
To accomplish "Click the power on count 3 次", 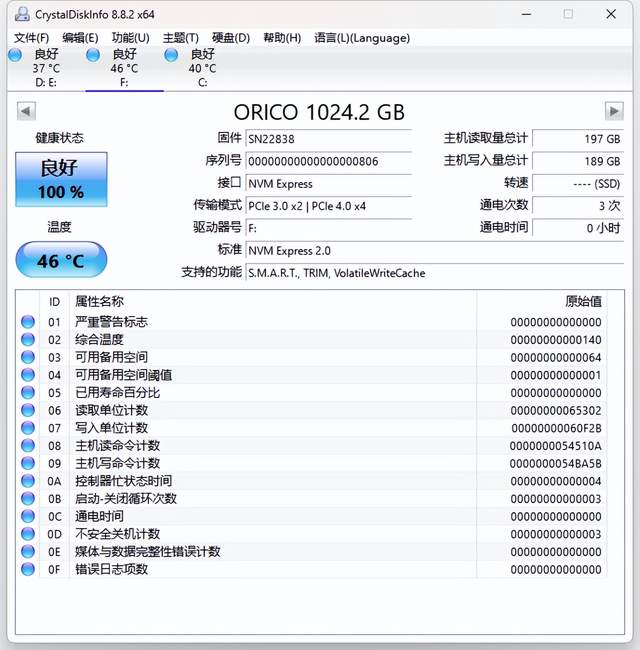I will 578,206.
